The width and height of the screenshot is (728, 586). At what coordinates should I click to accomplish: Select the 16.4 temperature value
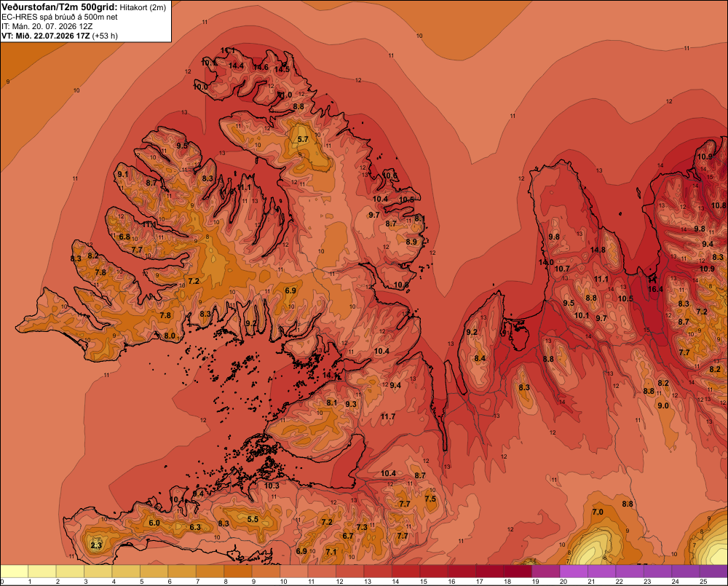pos(655,289)
